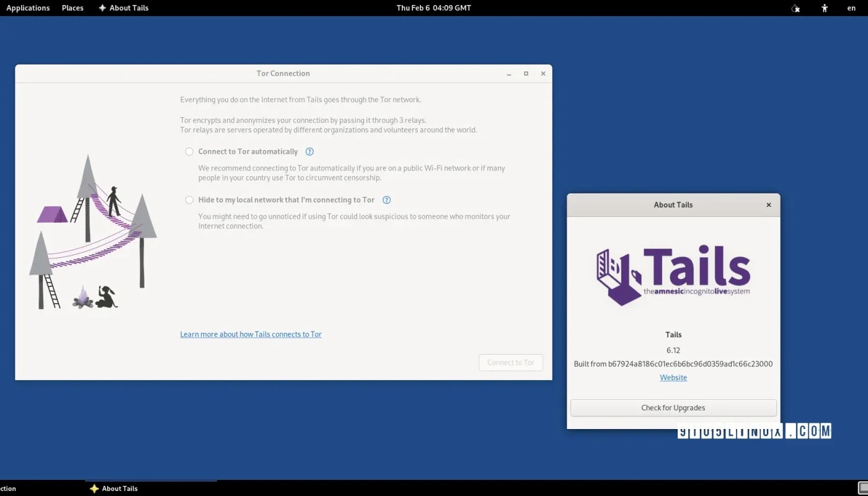
Task: Select Hide to my local network option
Action: click(189, 200)
